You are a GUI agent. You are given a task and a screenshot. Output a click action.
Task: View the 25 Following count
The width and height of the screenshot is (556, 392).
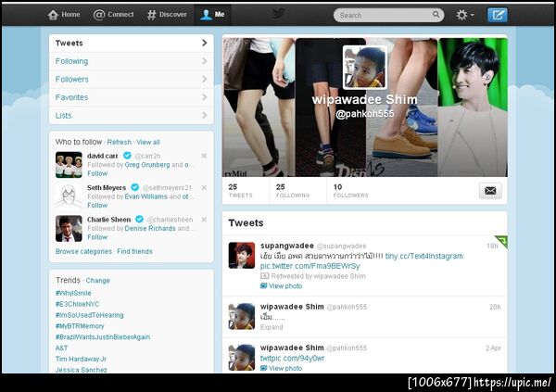point(293,191)
